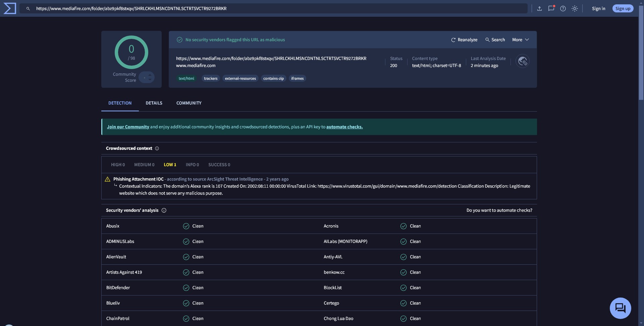This screenshot has height=326, width=644.
Task: Open the notifications chat icon
Action: click(x=551, y=9)
